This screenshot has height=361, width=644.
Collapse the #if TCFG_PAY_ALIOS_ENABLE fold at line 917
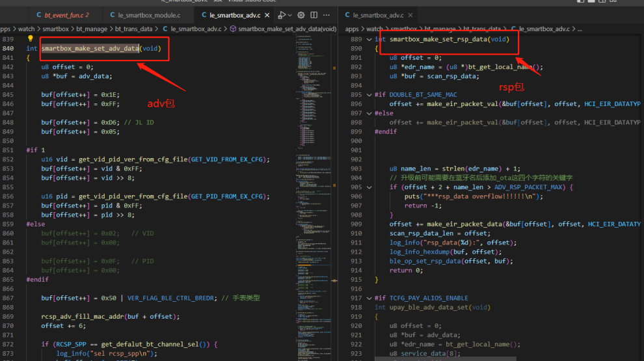(x=369, y=298)
